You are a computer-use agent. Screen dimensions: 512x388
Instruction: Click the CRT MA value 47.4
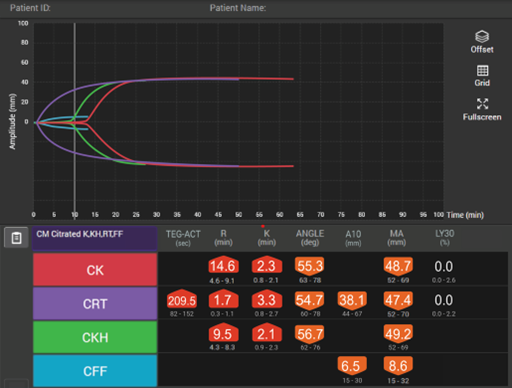[398, 300]
